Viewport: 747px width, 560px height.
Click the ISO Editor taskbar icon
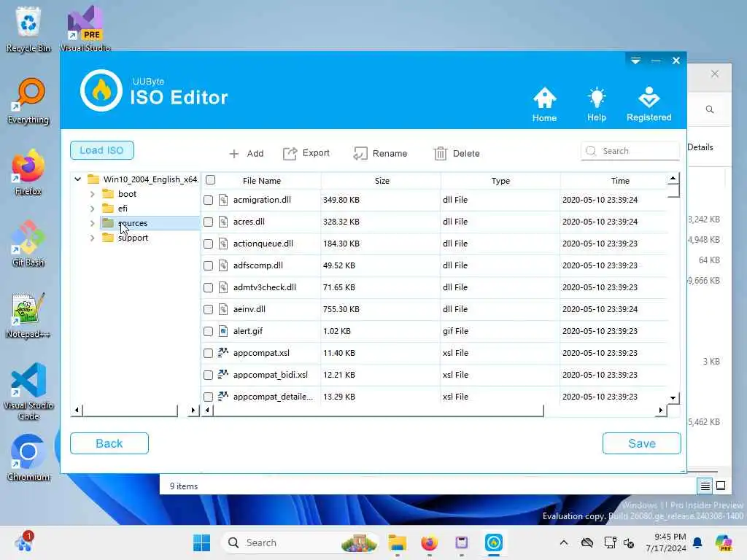click(x=494, y=542)
